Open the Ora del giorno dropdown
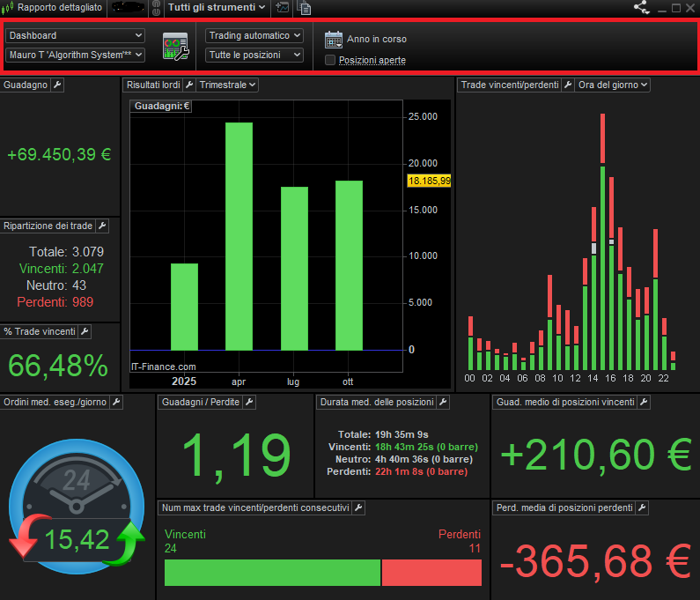This screenshot has width=700, height=600. coord(613,85)
